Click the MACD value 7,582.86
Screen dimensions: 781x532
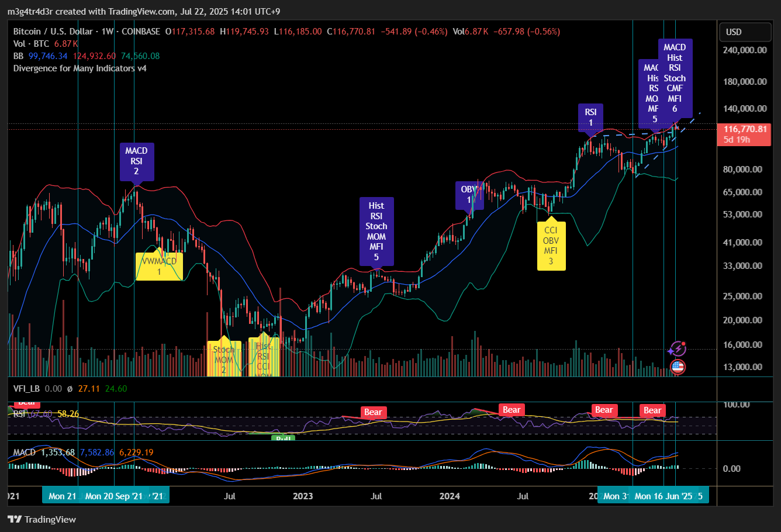(97, 452)
